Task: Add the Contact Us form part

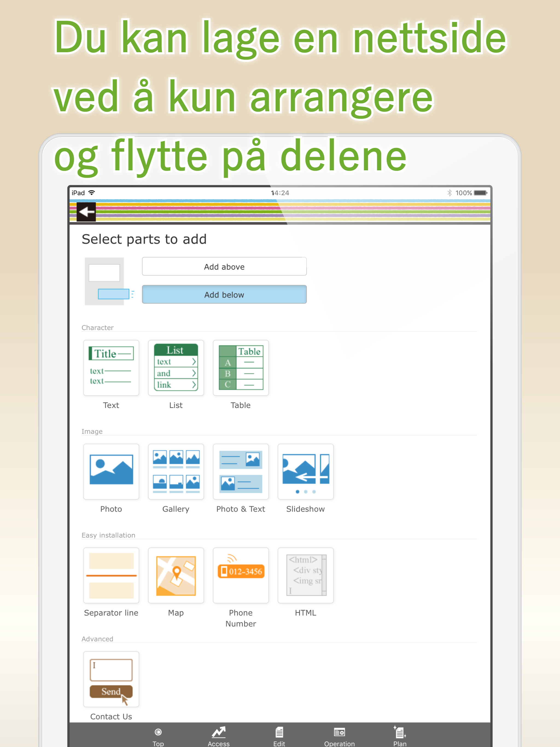Action: click(x=111, y=679)
